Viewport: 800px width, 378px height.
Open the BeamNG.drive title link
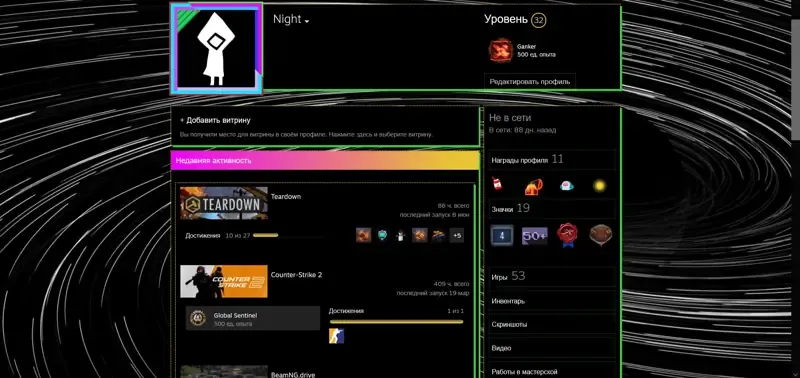293,374
